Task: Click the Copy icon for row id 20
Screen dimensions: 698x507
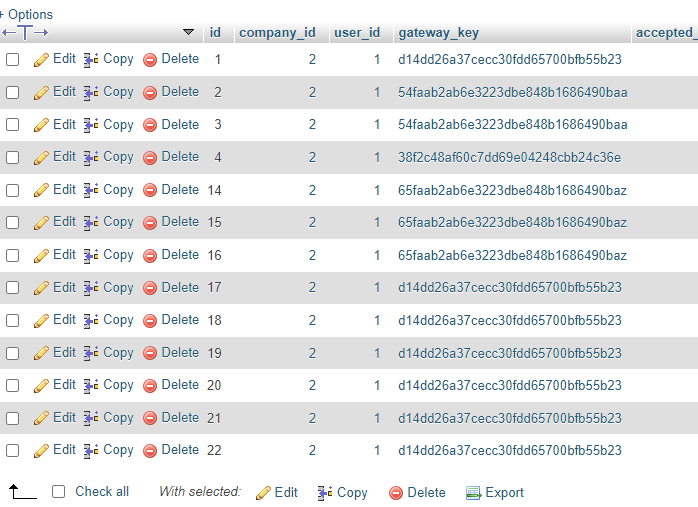Action: pos(91,385)
